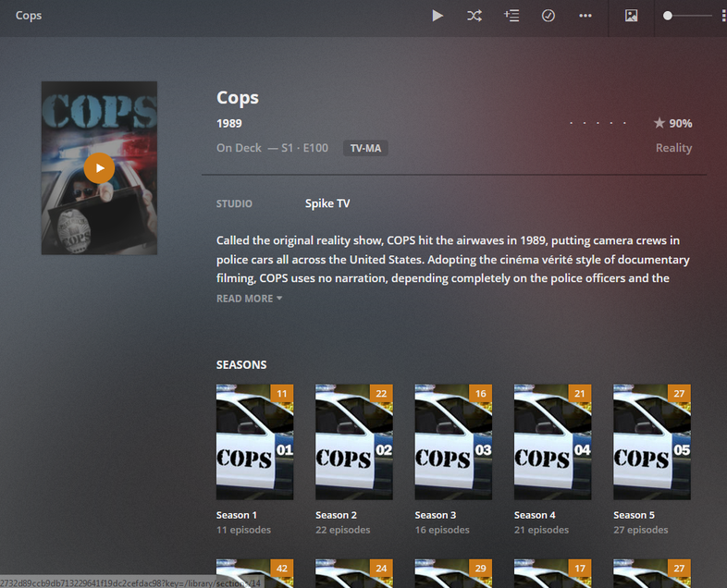Open the season thumbnail with badge 17

[552, 573]
